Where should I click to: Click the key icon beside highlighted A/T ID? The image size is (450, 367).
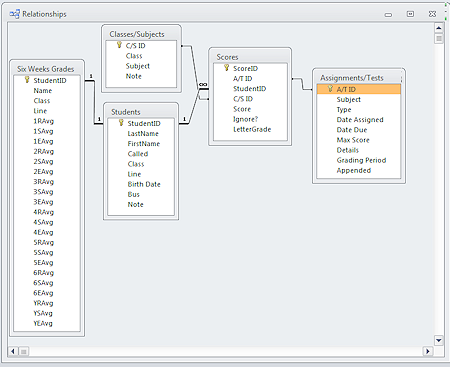330,89
